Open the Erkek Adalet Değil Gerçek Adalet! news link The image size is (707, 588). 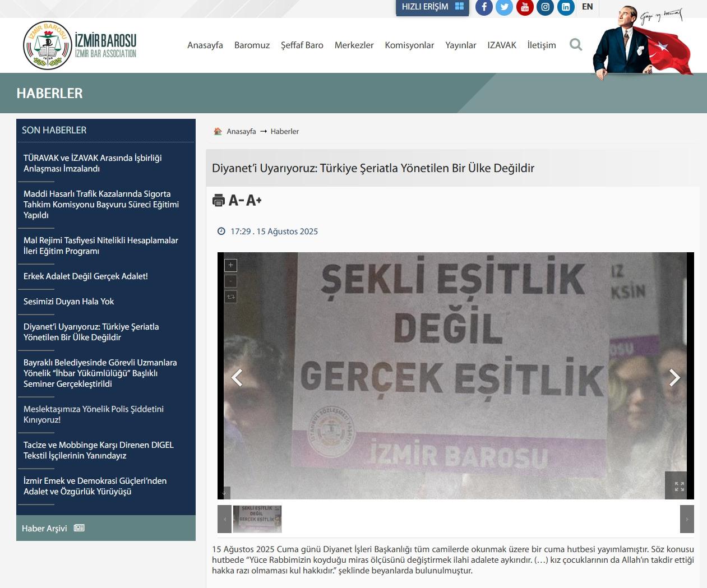pos(86,276)
